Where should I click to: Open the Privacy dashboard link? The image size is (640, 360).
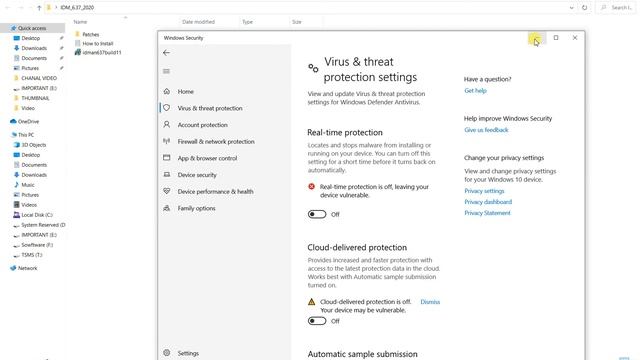pyautogui.click(x=488, y=202)
